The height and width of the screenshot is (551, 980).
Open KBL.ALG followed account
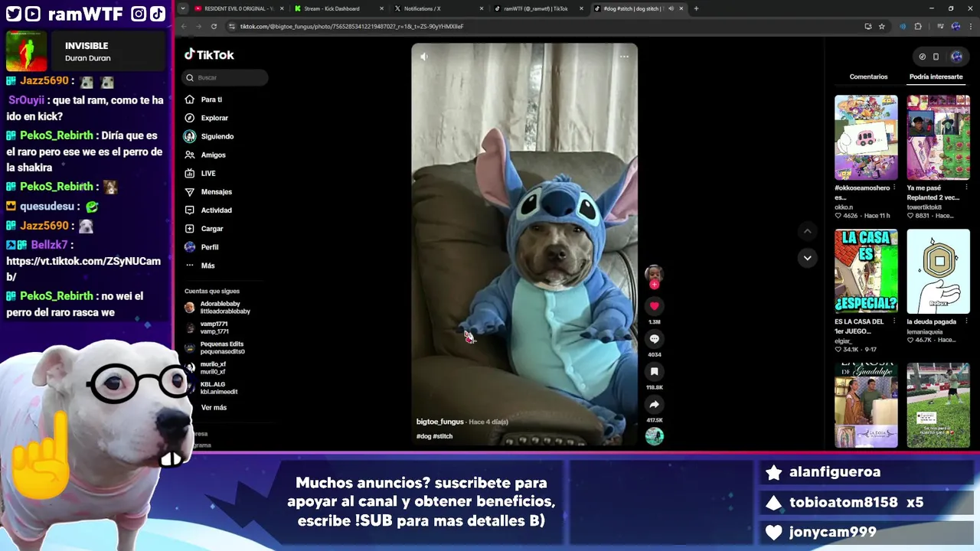pyautogui.click(x=211, y=388)
